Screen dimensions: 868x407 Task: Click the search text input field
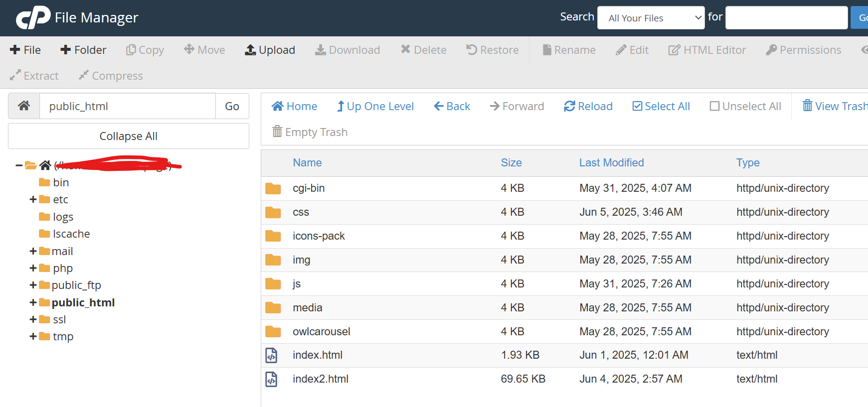786,18
